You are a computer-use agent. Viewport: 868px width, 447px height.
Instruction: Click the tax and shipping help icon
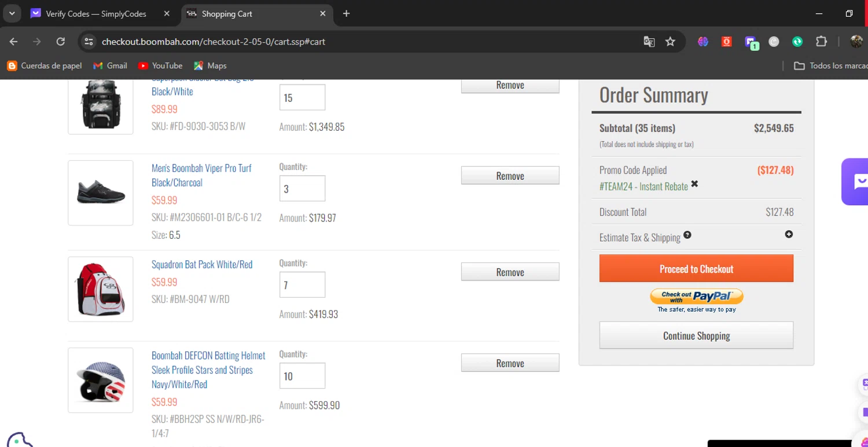click(x=687, y=235)
